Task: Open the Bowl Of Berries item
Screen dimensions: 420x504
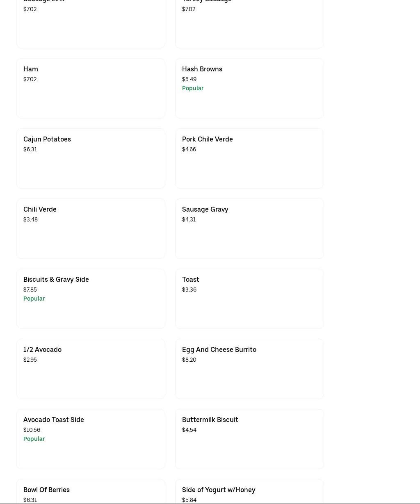Action: [x=91, y=492]
